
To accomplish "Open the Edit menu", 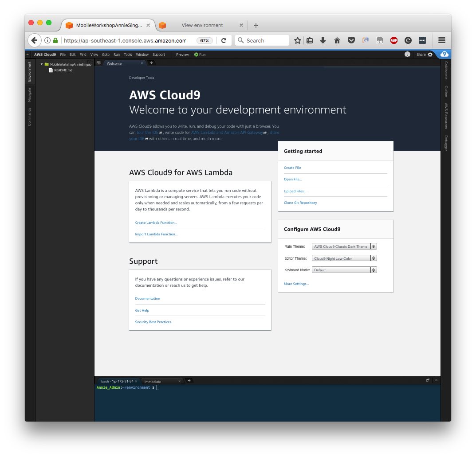I will 73,55.
